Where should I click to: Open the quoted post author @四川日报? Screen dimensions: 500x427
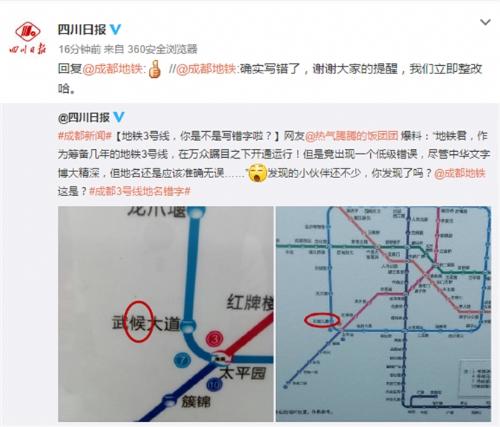[x=84, y=117]
